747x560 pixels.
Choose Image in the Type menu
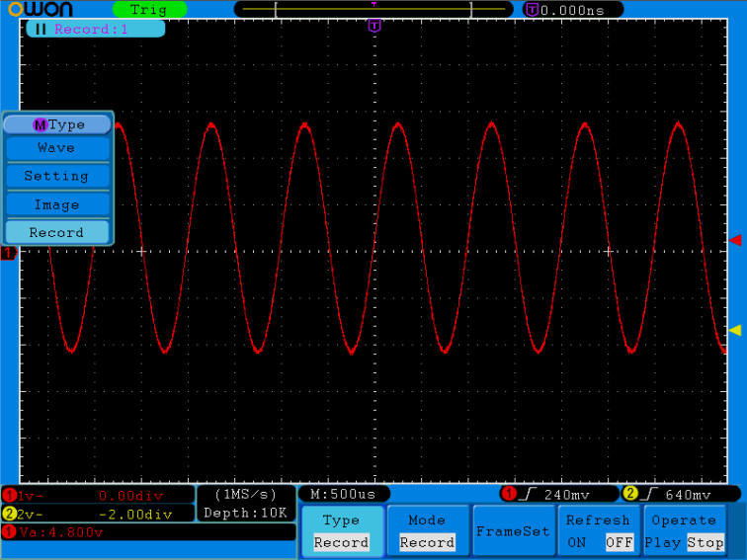56,204
